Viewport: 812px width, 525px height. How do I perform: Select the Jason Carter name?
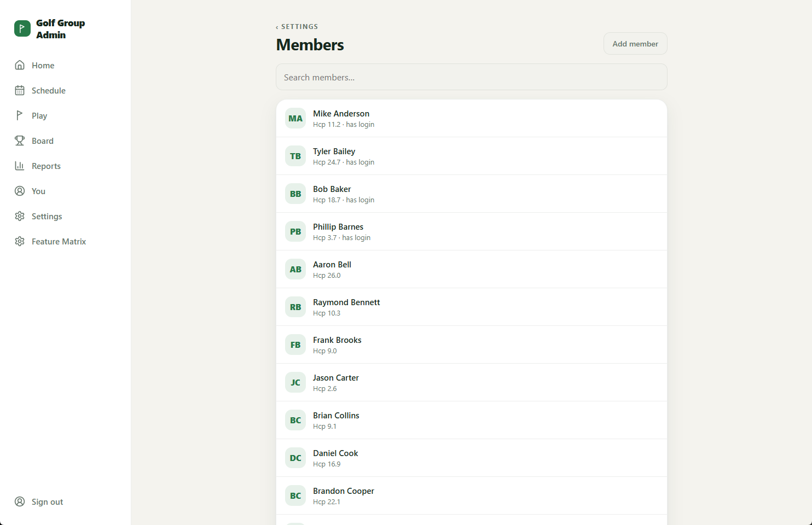point(336,378)
